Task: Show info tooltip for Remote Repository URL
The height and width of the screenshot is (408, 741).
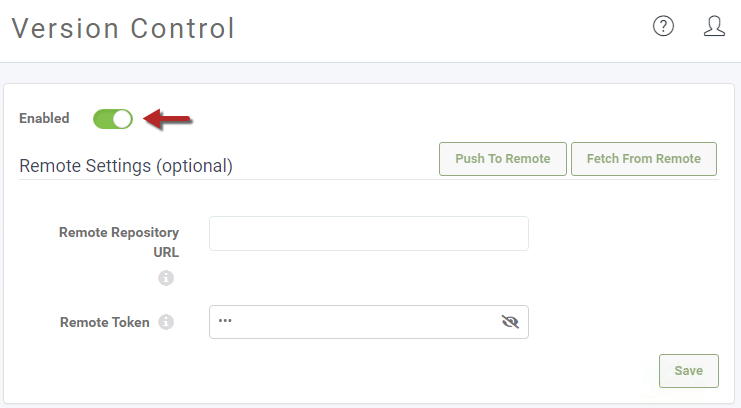Action: (x=166, y=278)
